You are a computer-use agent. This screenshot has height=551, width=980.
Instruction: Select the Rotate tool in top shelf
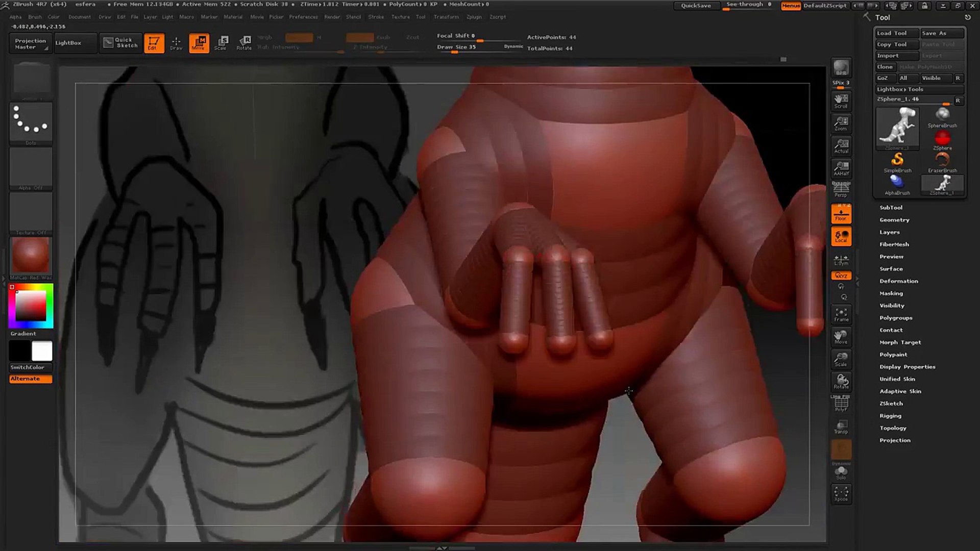pyautogui.click(x=244, y=43)
